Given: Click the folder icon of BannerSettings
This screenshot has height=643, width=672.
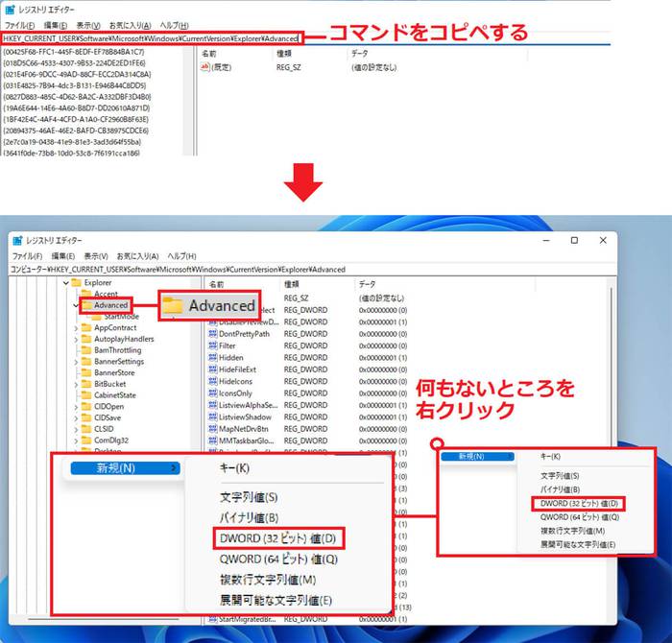Looking at the screenshot, I should pyautogui.click(x=86, y=361).
